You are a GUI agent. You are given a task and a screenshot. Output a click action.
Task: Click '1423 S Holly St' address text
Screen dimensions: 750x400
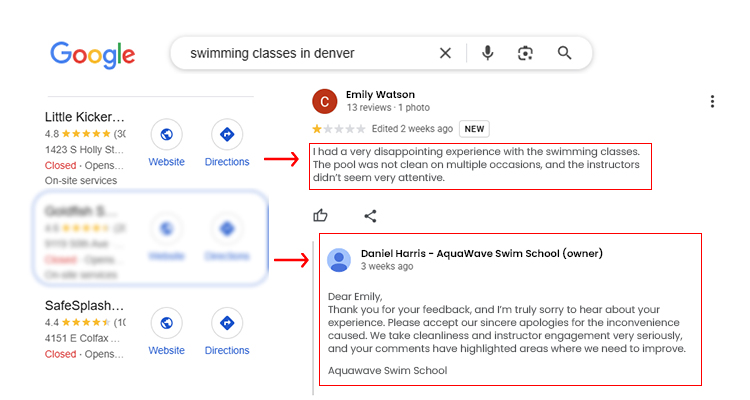tap(84, 149)
